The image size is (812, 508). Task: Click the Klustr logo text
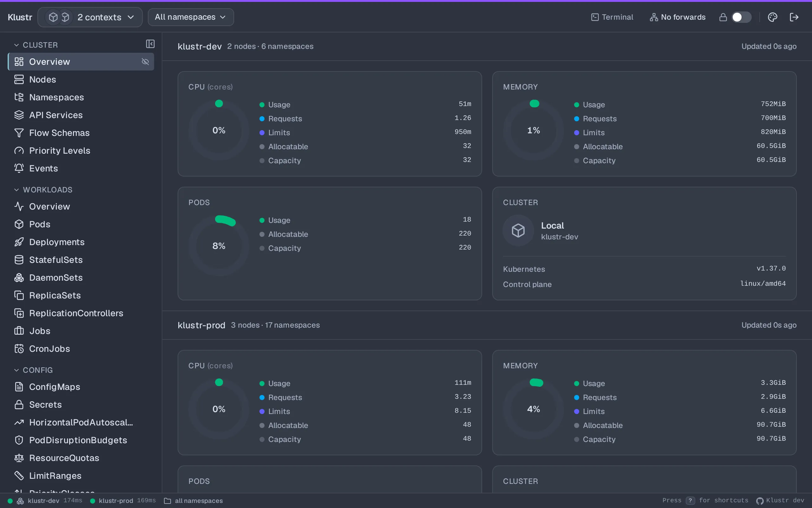pyautogui.click(x=20, y=17)
